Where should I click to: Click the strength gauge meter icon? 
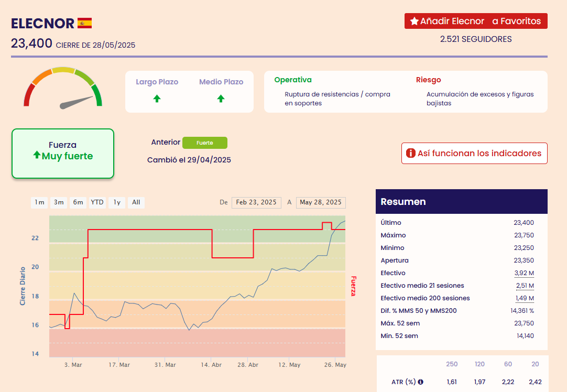63,89
